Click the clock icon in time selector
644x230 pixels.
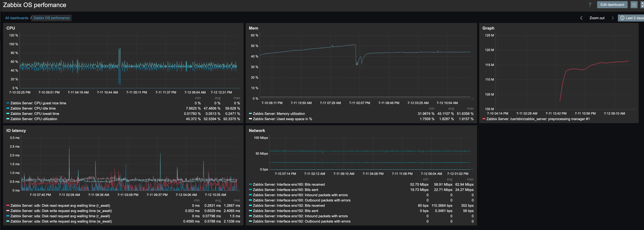[622, 18]
